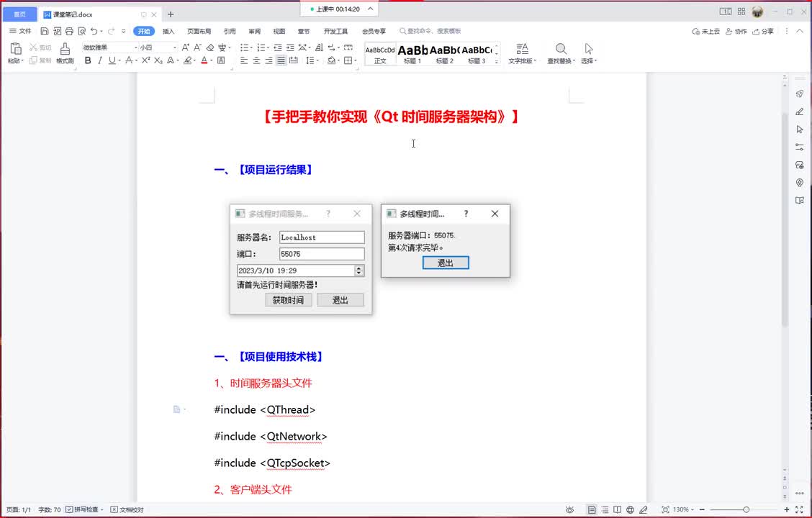
Task: Click the vertical scrollbar of the document
Action: 785,219
